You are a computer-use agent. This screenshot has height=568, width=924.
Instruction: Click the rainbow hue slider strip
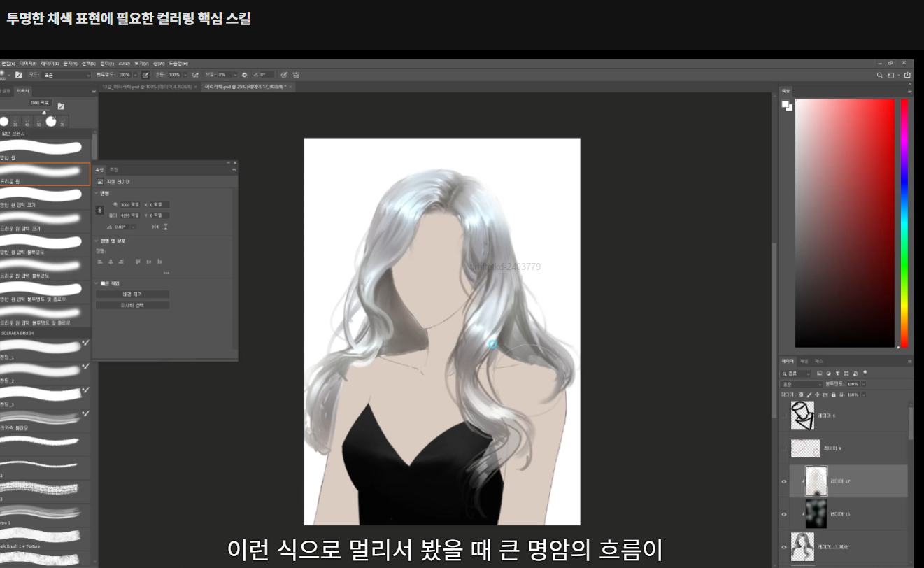tap(904, 223)
